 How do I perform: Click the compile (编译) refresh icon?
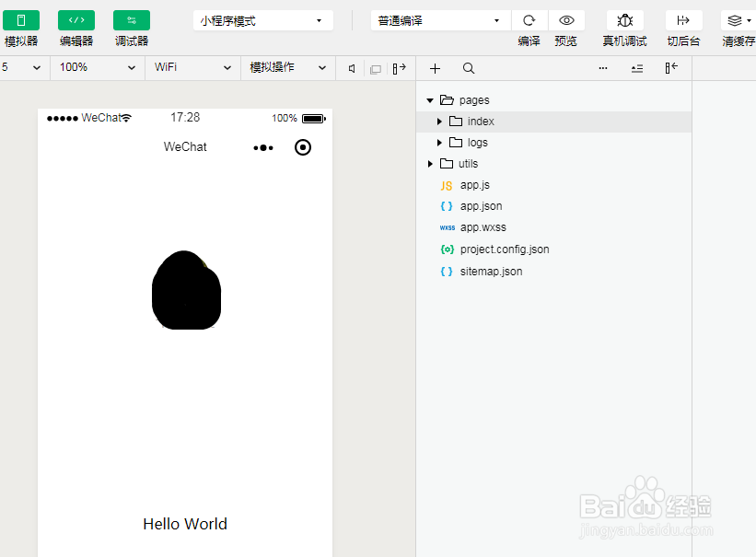tap(529, 20)
